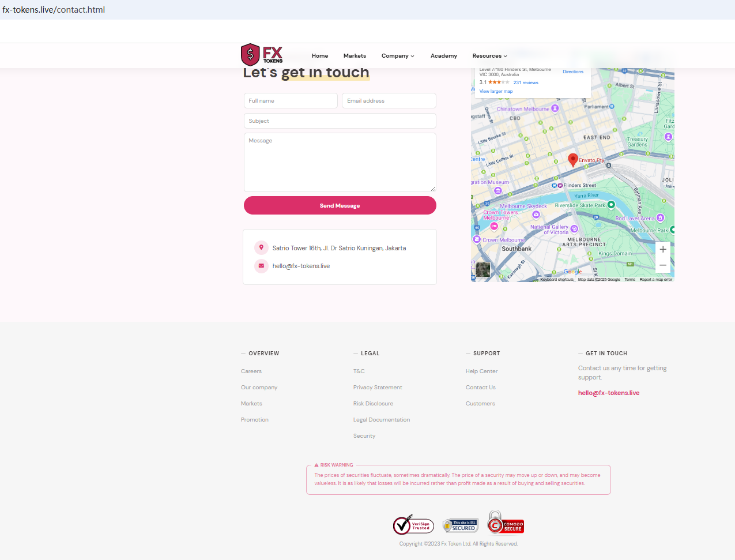735x560 pixels.
Task: Click the location pin icon beside the address
Action: point(261,247)
